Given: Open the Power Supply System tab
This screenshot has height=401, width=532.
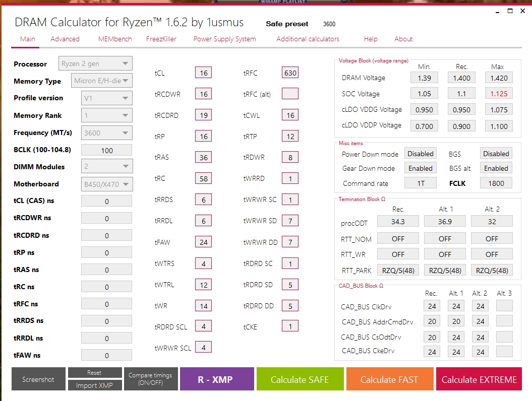Looking at the screenshot, I should click(x=224, y=39).
